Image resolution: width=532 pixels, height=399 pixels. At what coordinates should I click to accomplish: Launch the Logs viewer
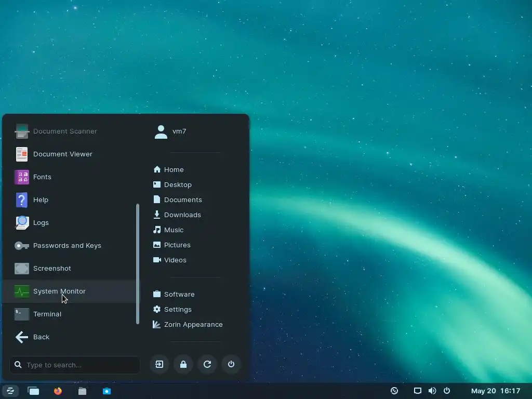[70, 222]
